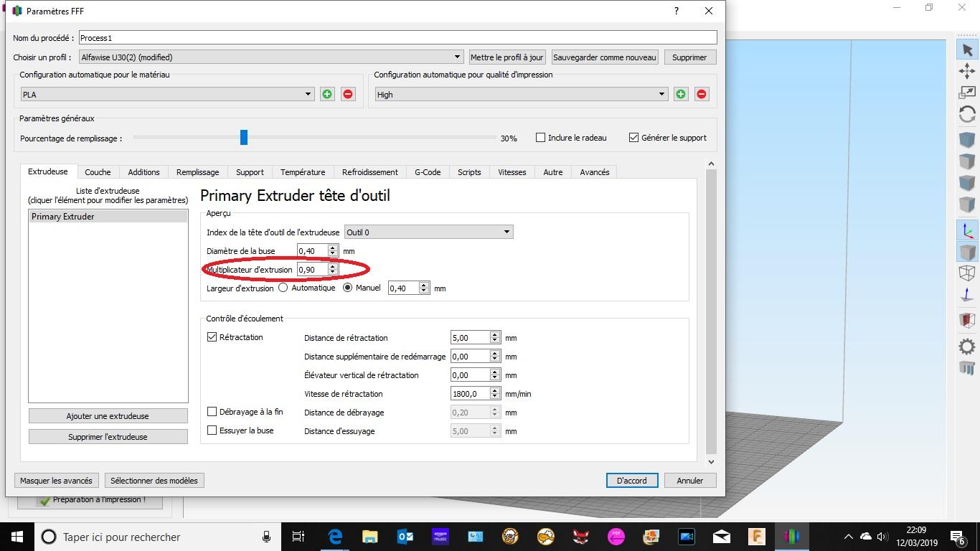Screen dimensions: 980x551
Task: Select the arrow pointer tool in right toolbar
Action: (x=967, y=49)
